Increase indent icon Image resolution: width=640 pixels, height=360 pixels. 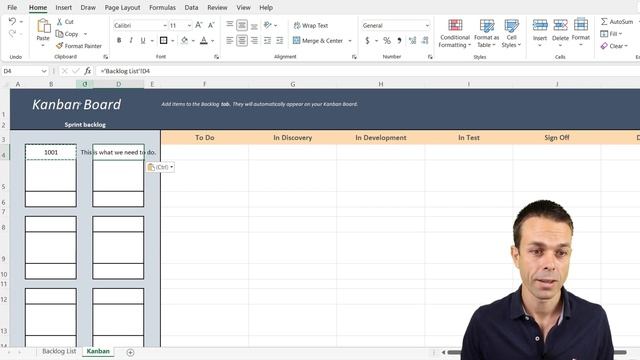pyautogui.click(x=280, y=40)
